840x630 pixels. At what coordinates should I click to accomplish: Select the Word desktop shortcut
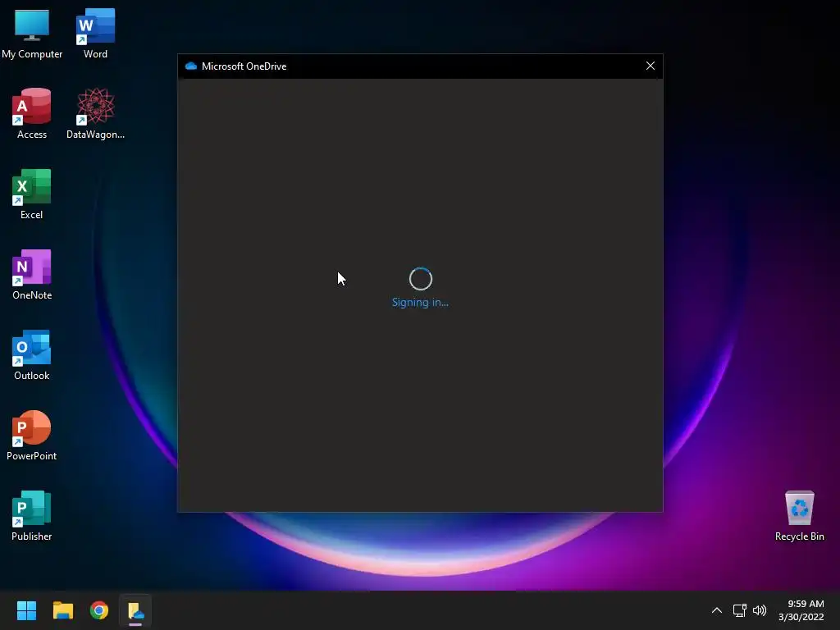click(x=95, y=33)
